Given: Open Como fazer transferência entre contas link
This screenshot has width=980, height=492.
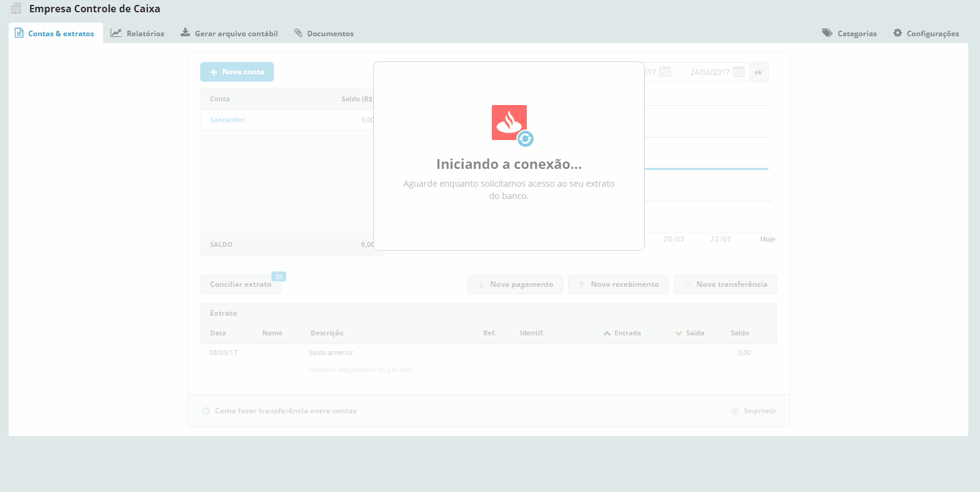Looking at the screenshot, I should coord(286,411).
